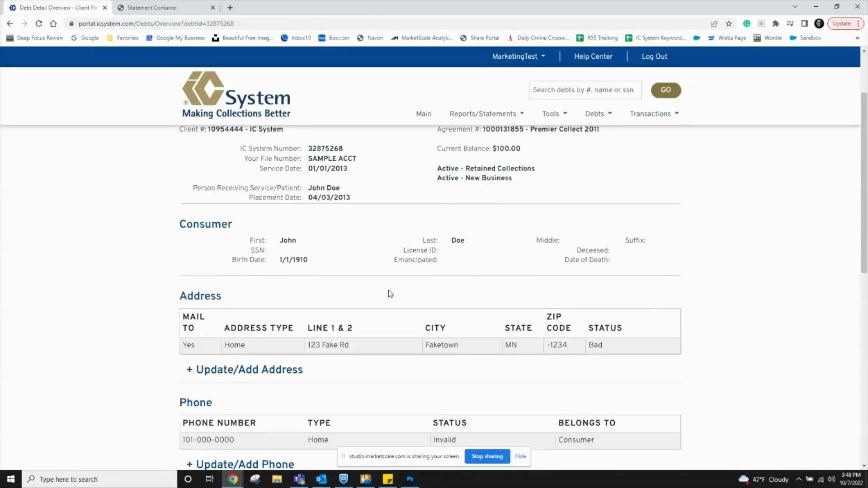Open the RSS Tracking bookmark

(597, 38)
